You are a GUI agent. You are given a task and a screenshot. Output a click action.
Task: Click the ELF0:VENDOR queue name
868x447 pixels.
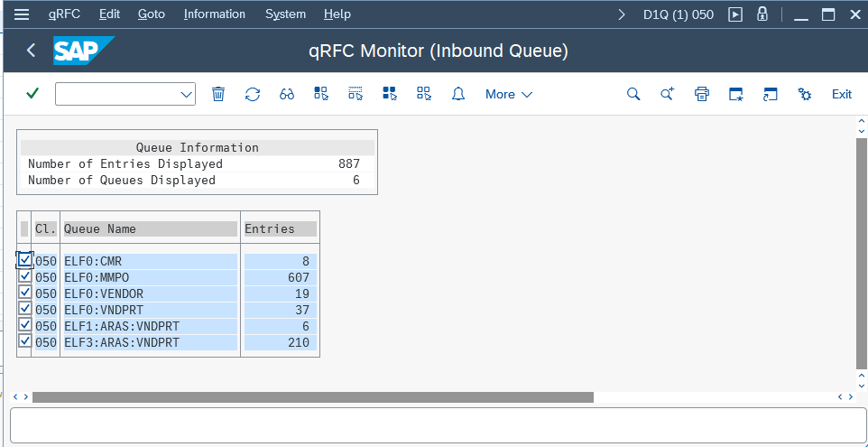tap(104, 293)
